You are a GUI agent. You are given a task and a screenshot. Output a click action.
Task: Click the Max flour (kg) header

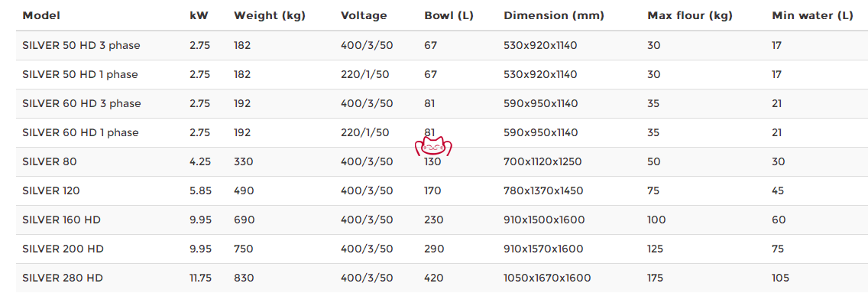click(690, 15)
